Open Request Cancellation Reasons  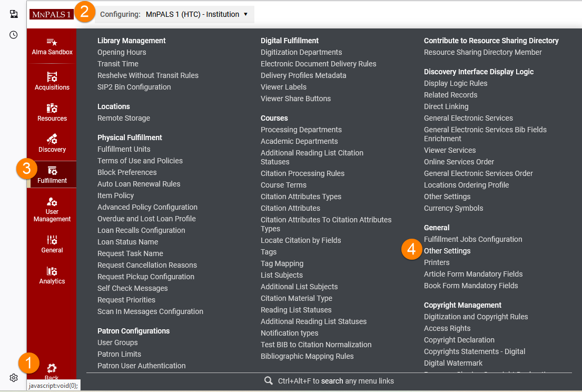[x=147, y=265]
